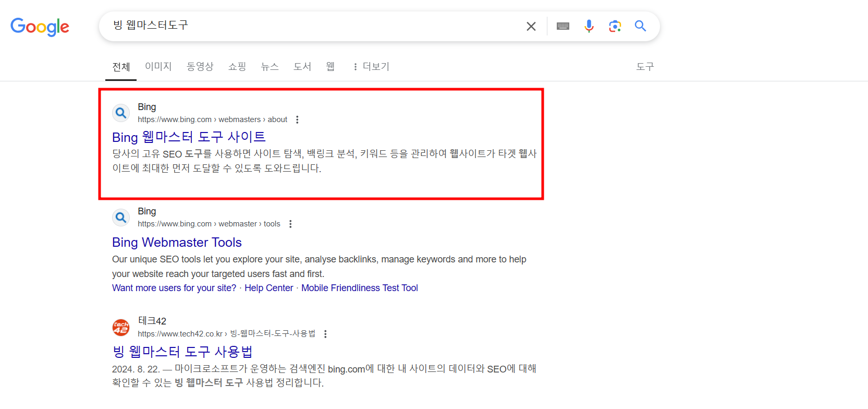The image size is (868, 409).
Task: Submit search with the magnifier icon
Action: tap(641, 26)
